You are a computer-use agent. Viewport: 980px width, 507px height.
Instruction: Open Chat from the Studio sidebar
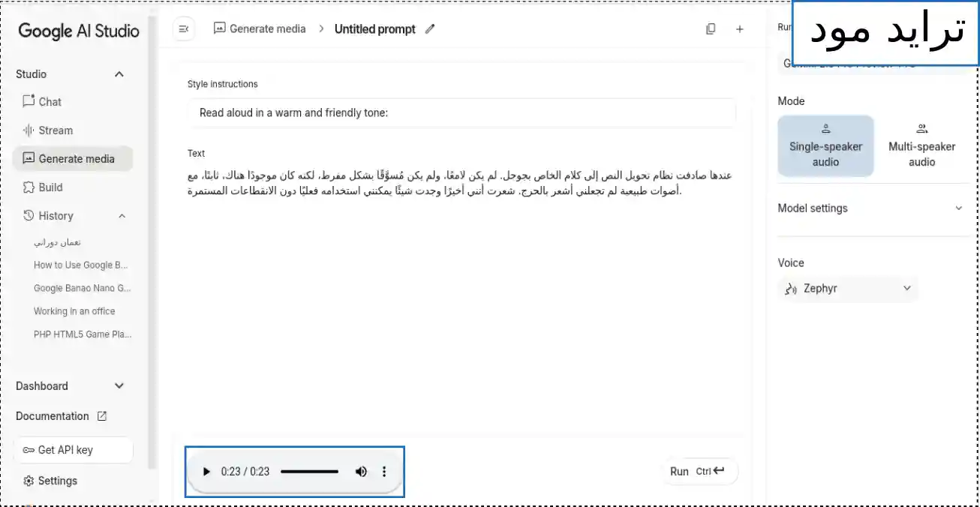click(50, 101)
